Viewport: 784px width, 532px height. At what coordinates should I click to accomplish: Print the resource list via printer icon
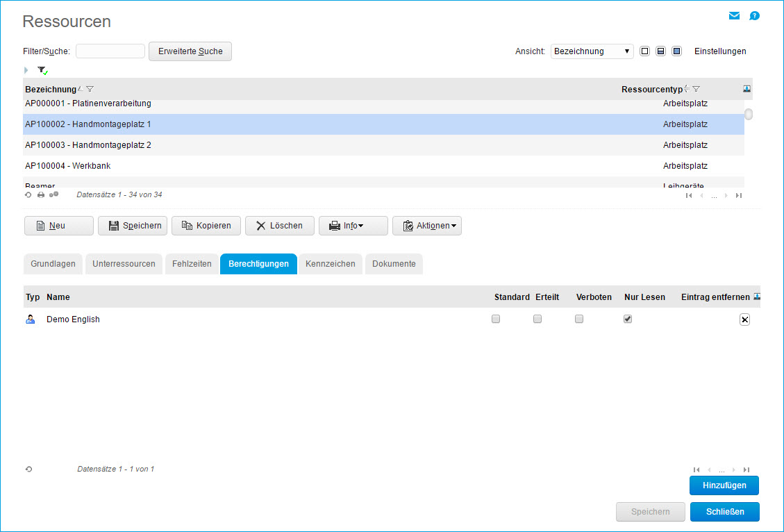(x=41, y=195)
